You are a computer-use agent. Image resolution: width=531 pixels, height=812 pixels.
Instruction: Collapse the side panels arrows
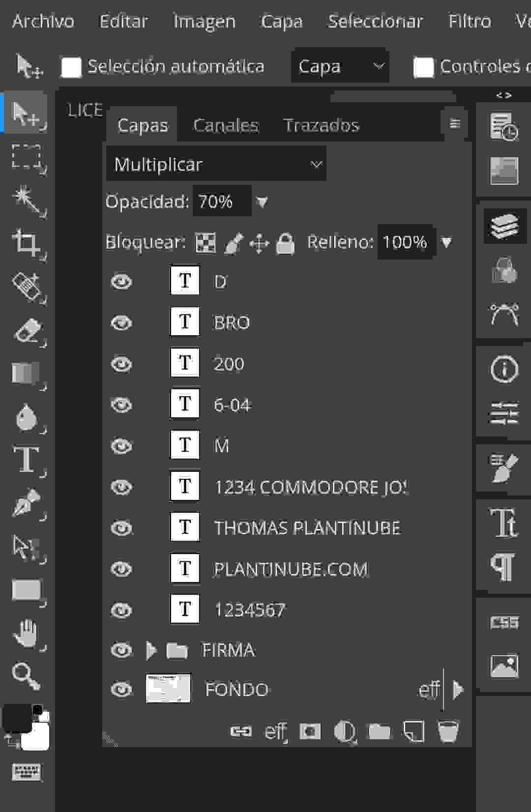pos(504,95)
